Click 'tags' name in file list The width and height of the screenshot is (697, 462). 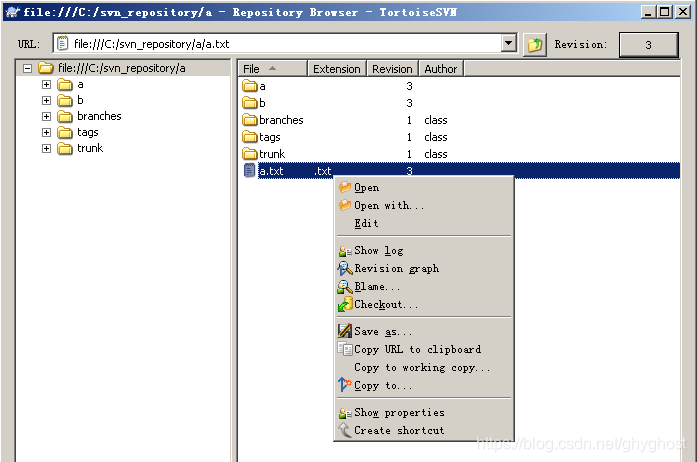coord(269,137)
